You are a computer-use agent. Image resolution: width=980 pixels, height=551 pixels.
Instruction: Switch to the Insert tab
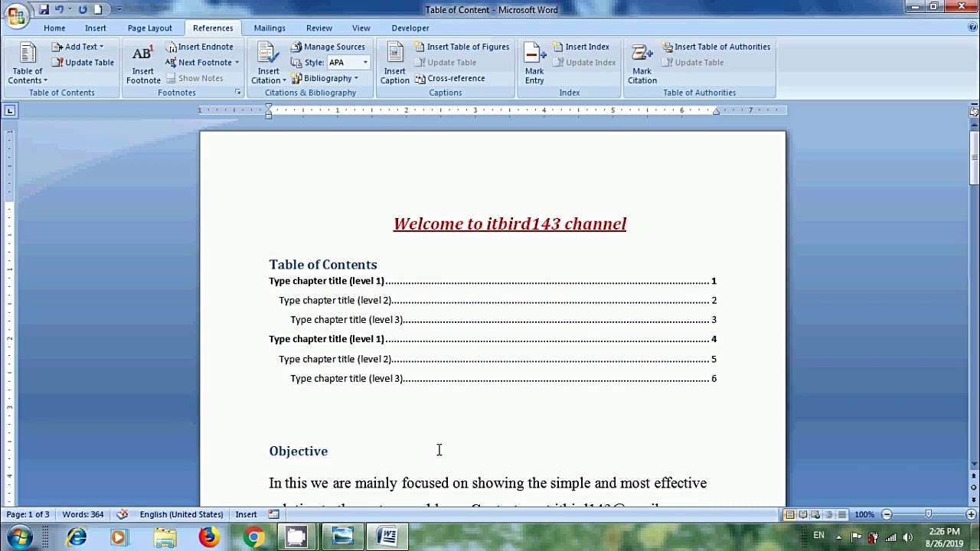point(96,28)
